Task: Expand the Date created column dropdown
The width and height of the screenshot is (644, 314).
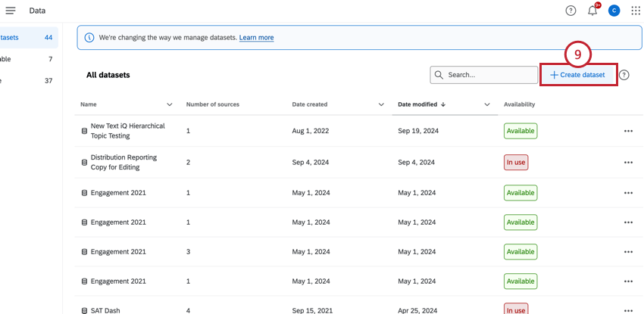Action: (381, 104)
